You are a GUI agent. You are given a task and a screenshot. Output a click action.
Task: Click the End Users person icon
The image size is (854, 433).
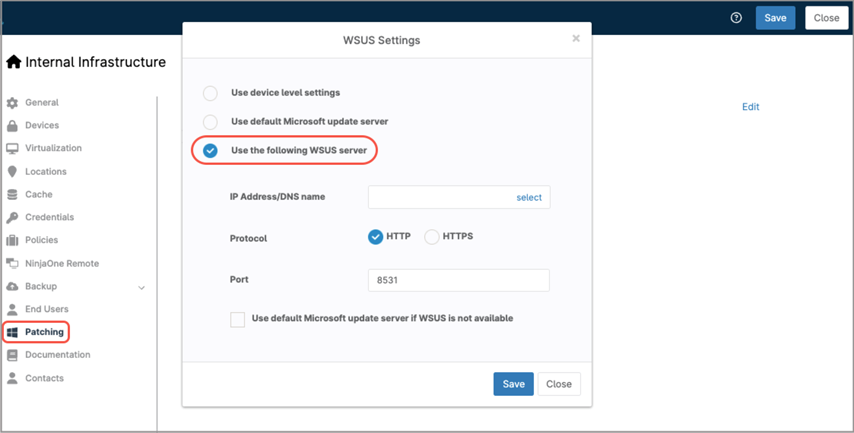[x=12, y=309]
